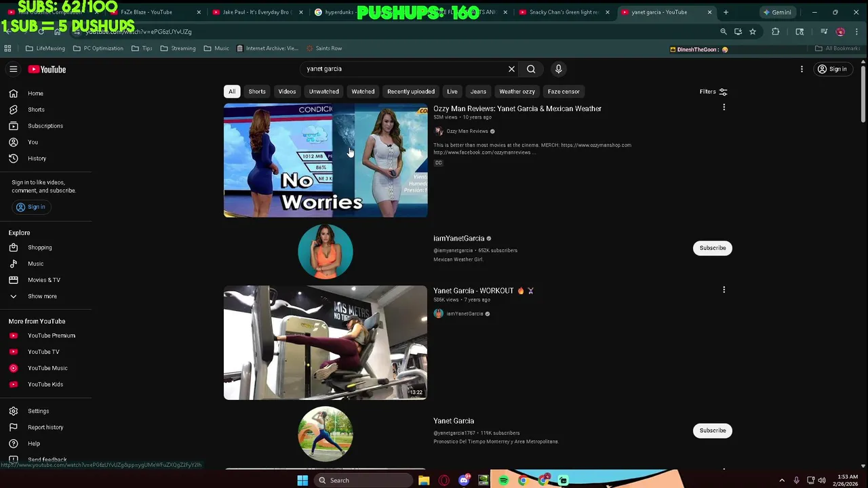Select the Shorts filter chip

coord(257,91)
